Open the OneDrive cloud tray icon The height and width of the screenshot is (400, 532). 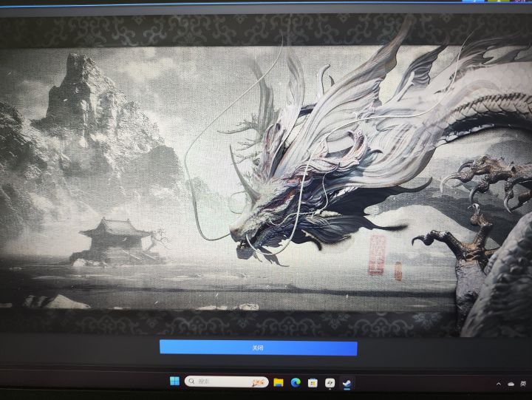[511, 384]
